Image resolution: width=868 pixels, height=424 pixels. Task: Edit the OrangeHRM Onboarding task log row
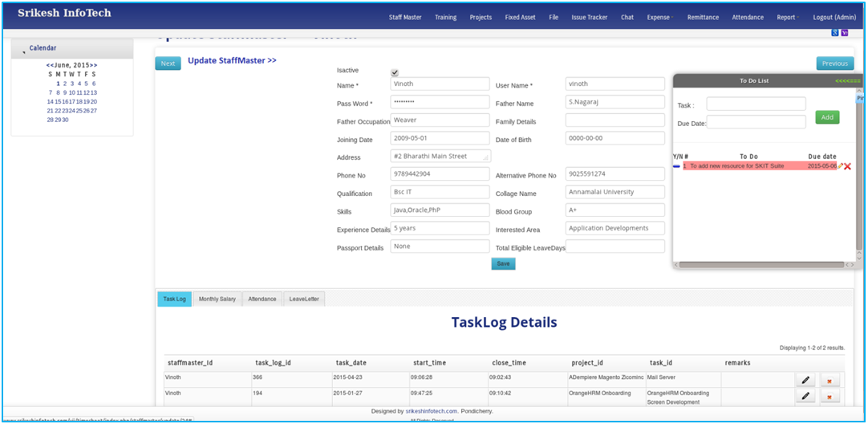(805, 396)
